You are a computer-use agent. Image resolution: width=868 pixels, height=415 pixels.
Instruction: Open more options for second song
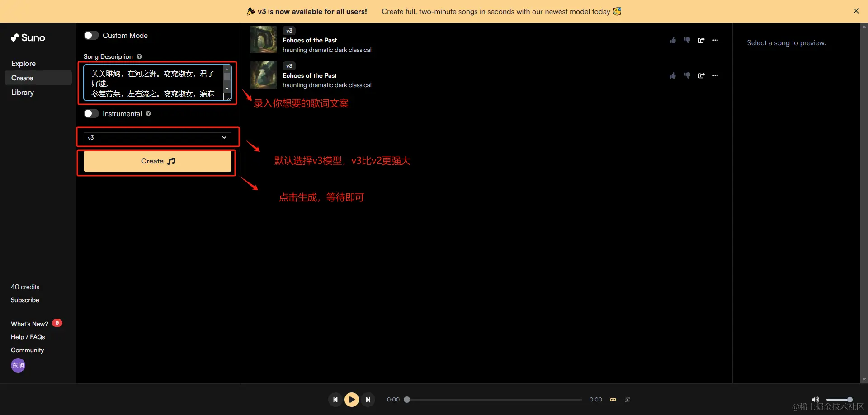(715, 75)
